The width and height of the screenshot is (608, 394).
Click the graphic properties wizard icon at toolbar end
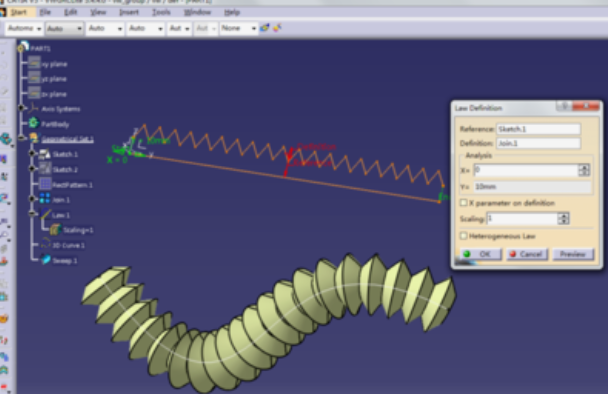tap(278, 28)
